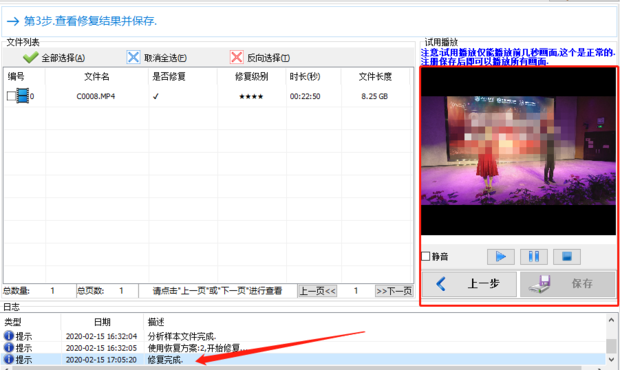Go back with the 上一步 button
This screenshot has height=370, width=620.
pos(469,284)
